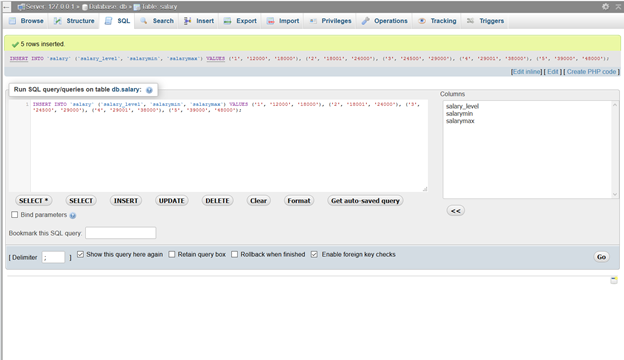
Task: Open the Tracking tab
Action: point(437,21)
